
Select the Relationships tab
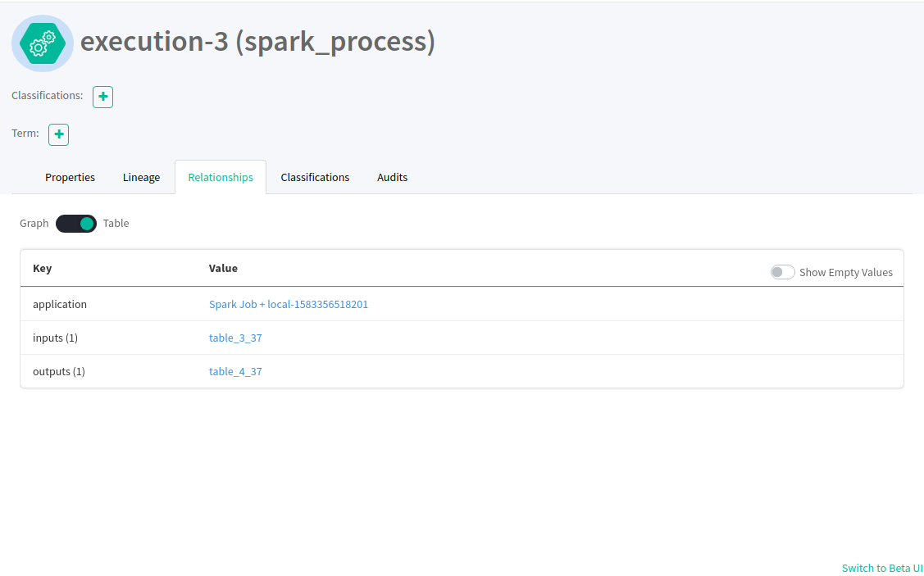tap(221, 177)
